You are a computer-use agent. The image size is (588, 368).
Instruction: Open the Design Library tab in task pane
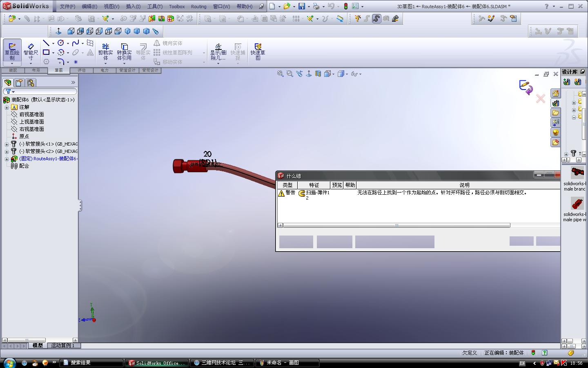click(x=555, y=103)
